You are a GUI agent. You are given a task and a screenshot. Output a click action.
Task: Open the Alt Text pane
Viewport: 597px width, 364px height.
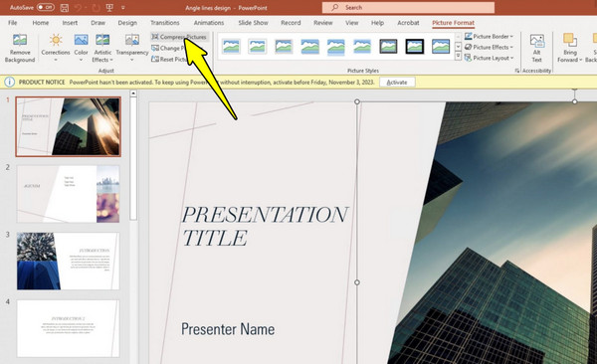(x=537, y=48)
